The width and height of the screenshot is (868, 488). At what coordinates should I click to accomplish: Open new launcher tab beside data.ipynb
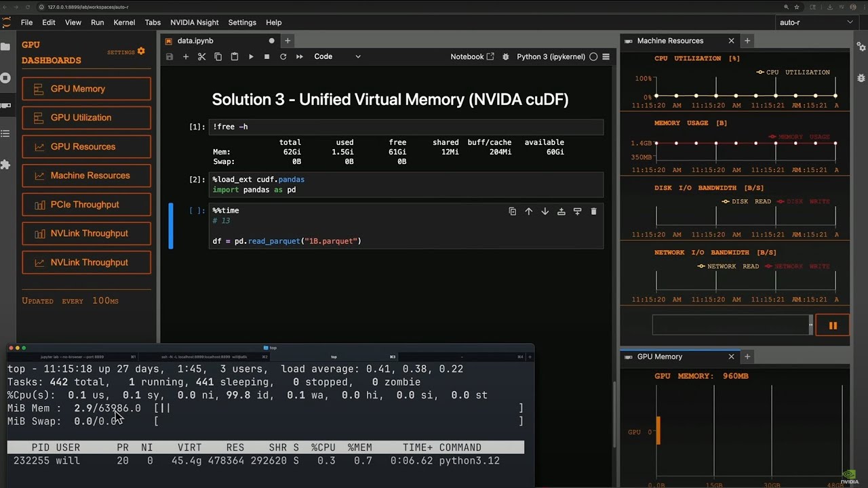click(x=288, y=41)
